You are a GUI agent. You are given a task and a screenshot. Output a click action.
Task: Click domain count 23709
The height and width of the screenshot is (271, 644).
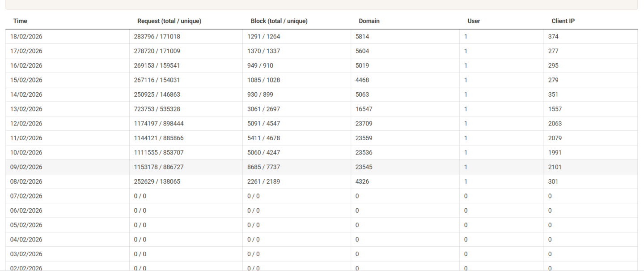364,124
